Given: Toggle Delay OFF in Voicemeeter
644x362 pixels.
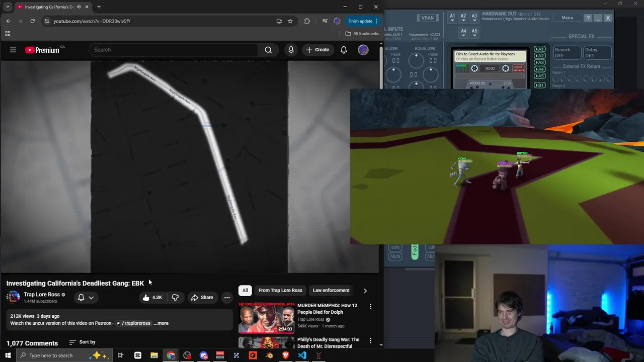Looking at the screenshot, I should click(597, 53).
